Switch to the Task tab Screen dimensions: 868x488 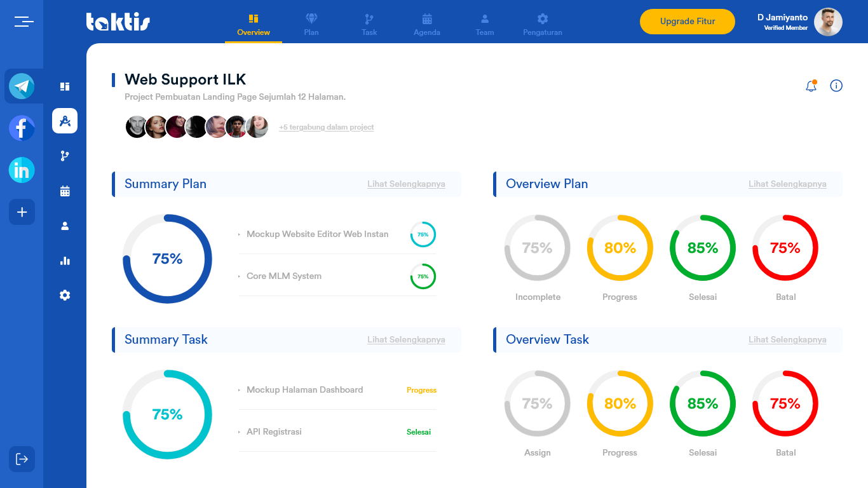[369, 25]
